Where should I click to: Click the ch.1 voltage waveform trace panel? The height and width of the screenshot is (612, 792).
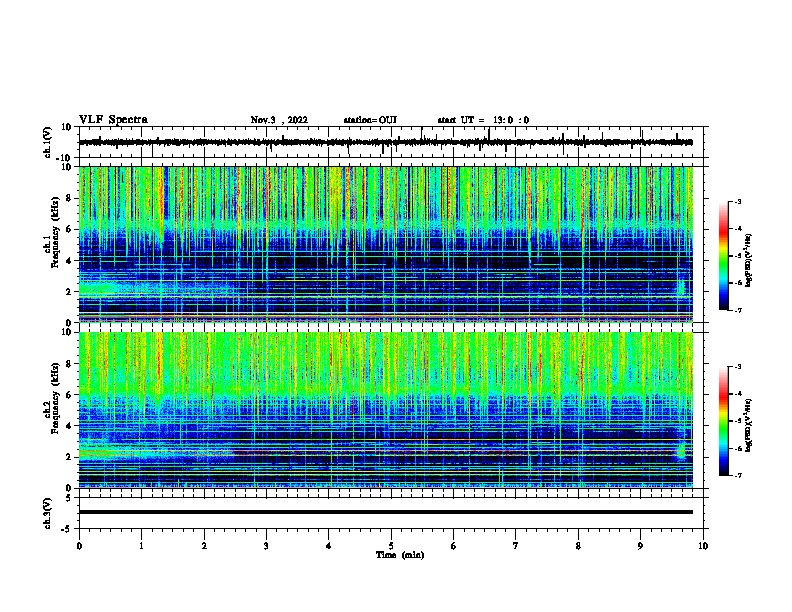point(393,142)
